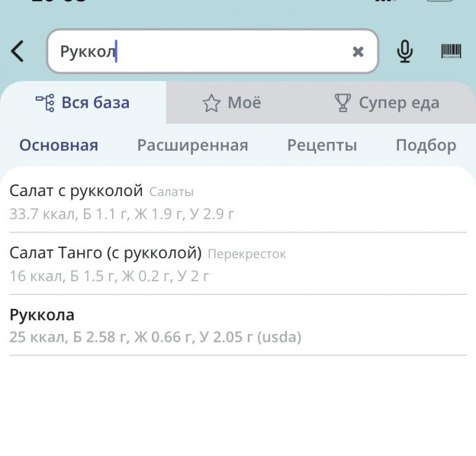The height and width of the screenshot is (456, 476).
Task: Open the barcode scanner
Action: click(451, 51)
